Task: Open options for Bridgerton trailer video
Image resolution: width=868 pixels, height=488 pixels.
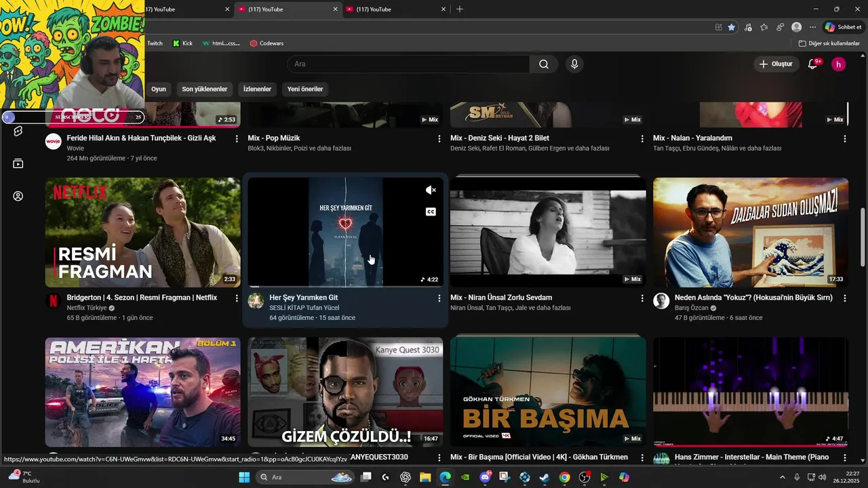Action: click(237, 298)
